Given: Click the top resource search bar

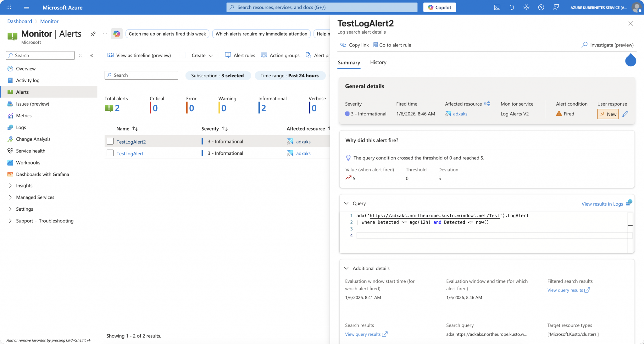Looking at the screenshot, I should tap(322, 7).
